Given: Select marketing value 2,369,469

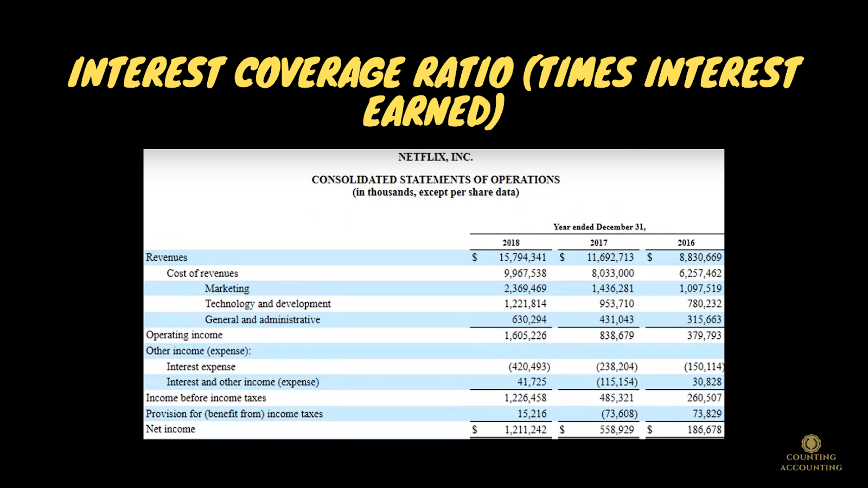Looking at the screenshot, I should tap(525, 288).
